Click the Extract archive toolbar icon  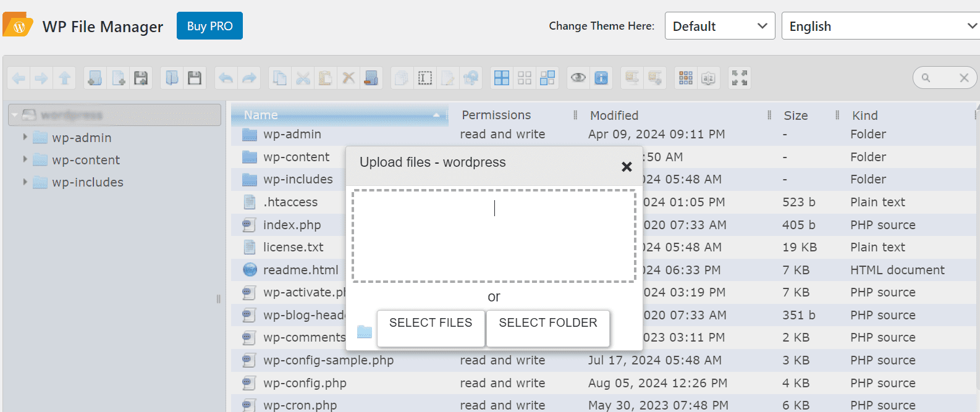(x=632, y=78)
